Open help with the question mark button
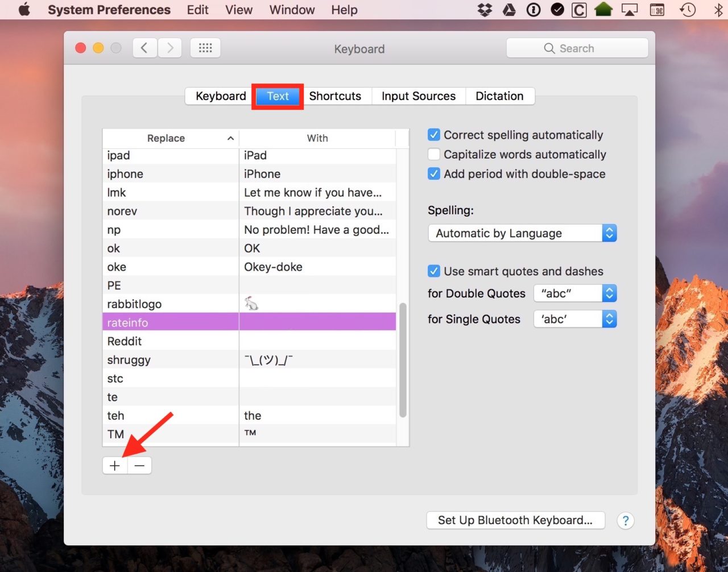 click(x=626, y=520)
